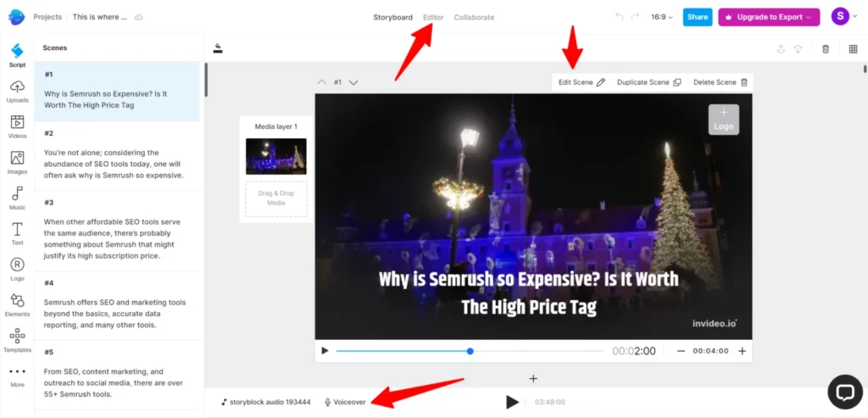Viewport: 868px width, 418px height.
Task: Open the Uploads panel in sidebar
Action: [17, 92]
